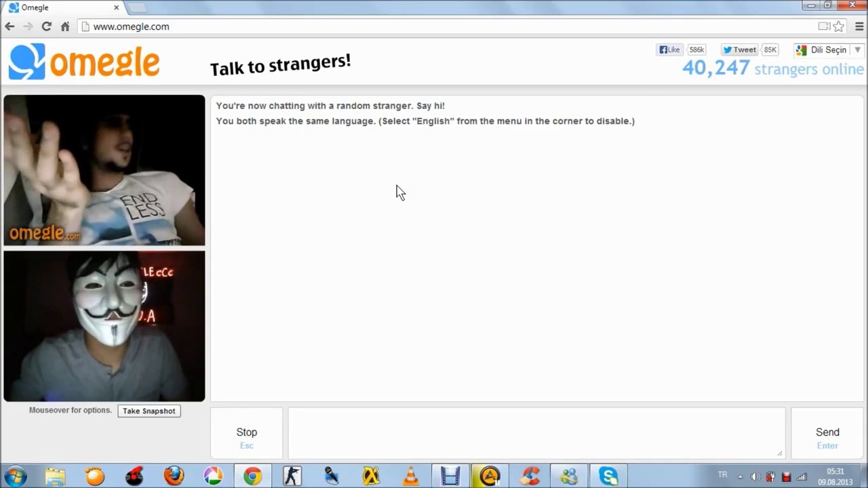Image resolution: width=868 pixels, height=488 pixels.
Task: Open Counter-Strike from the taskbar
Action: pos(292,476)
